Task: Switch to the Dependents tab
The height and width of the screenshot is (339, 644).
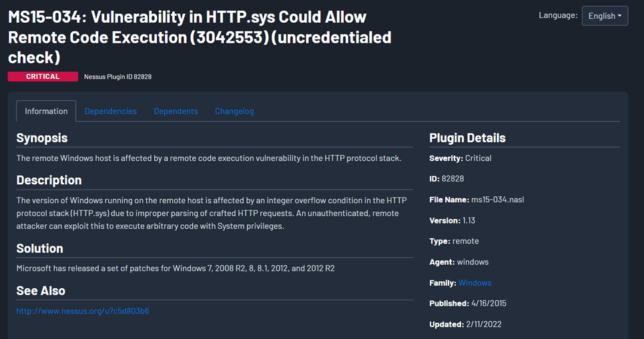Action: coord(176,111)
